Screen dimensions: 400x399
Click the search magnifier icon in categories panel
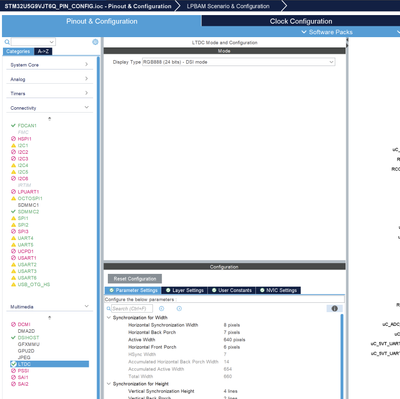[7, 42]
